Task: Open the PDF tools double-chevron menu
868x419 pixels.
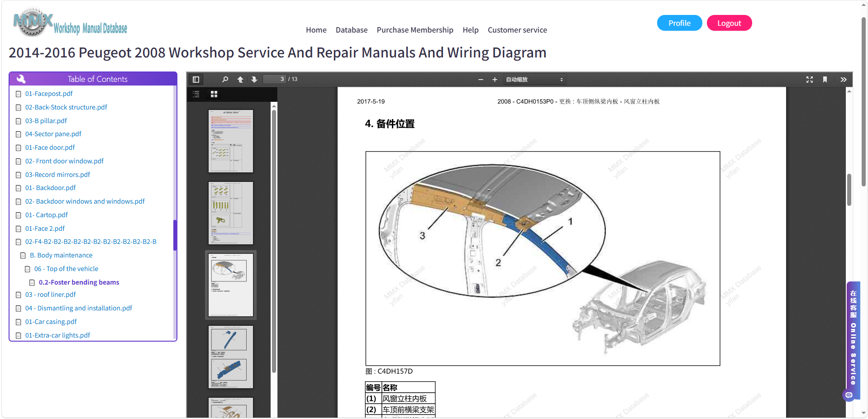Action: pos(844,80)
